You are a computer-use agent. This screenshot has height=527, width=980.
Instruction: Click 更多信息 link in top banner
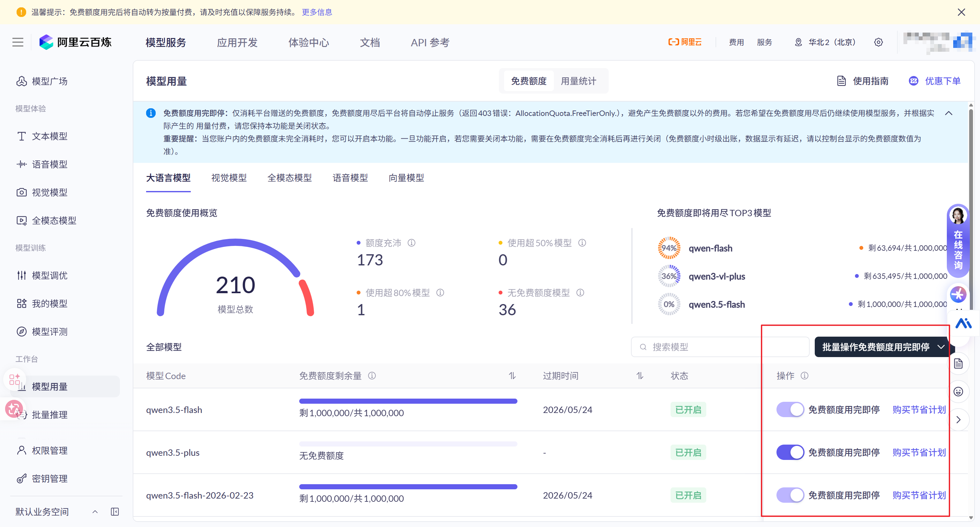(316, 12)
